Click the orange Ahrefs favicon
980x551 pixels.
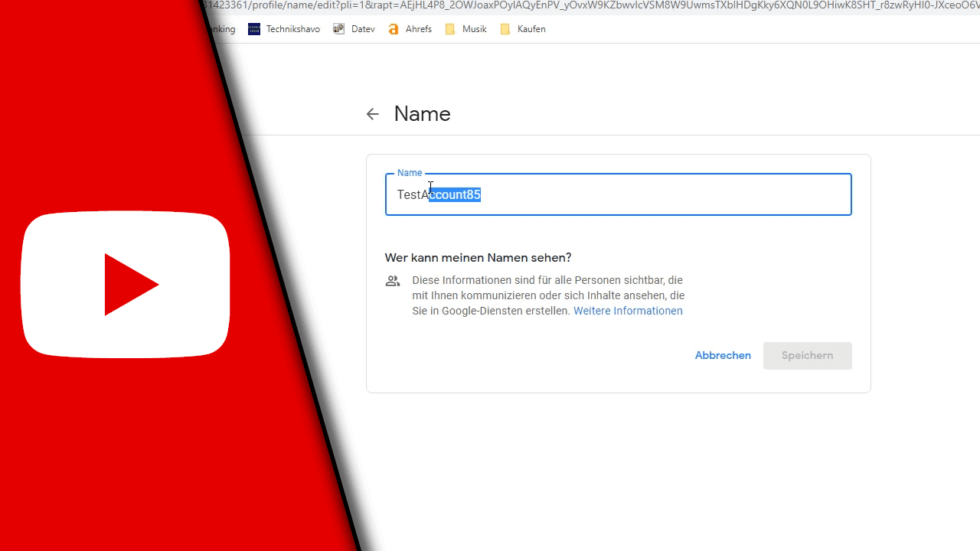pos(394,29)
